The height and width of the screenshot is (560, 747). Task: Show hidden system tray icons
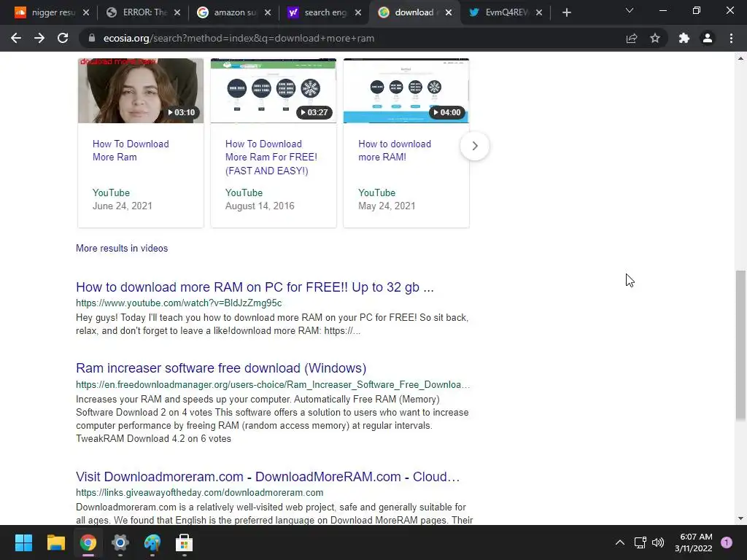click(620, 542)
